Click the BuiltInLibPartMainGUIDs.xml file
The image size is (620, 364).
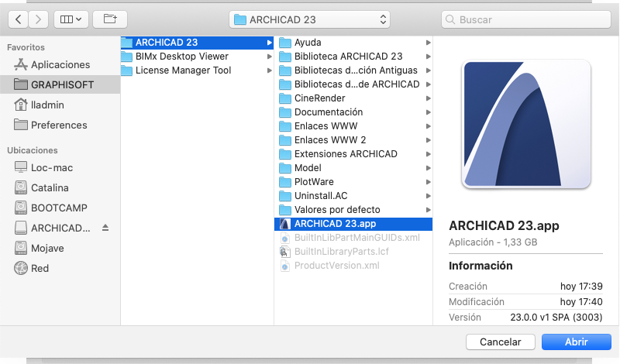tap(353, 238)
